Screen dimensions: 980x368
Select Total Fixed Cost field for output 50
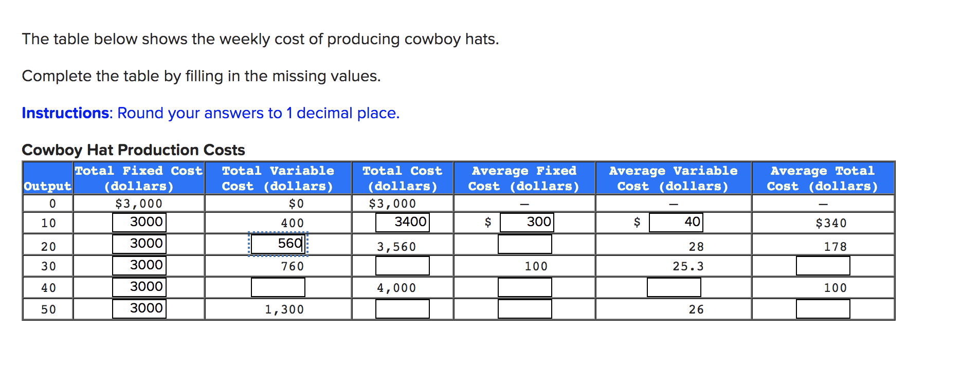point(139,309)
